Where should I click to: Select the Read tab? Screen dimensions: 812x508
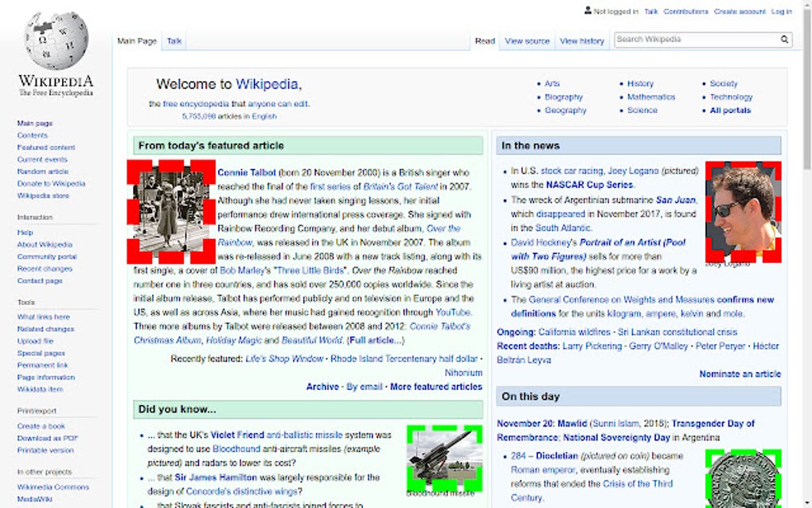pos(485,41)
